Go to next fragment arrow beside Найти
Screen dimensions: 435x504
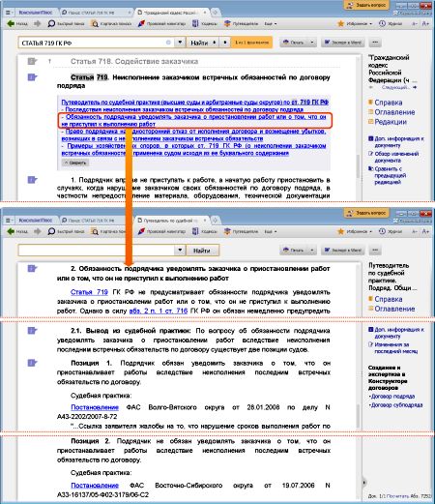(x=225, y=43)
